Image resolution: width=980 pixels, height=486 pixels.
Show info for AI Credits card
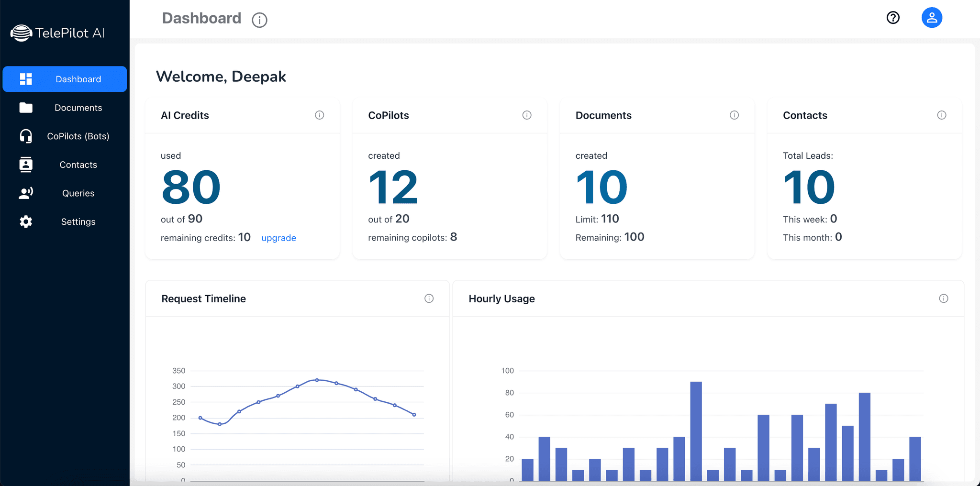320,115
